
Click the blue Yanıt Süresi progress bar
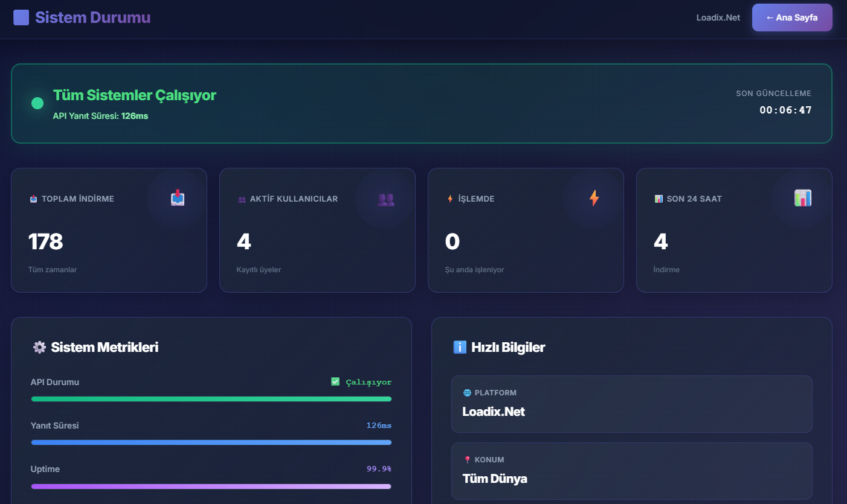click(211, 442)
